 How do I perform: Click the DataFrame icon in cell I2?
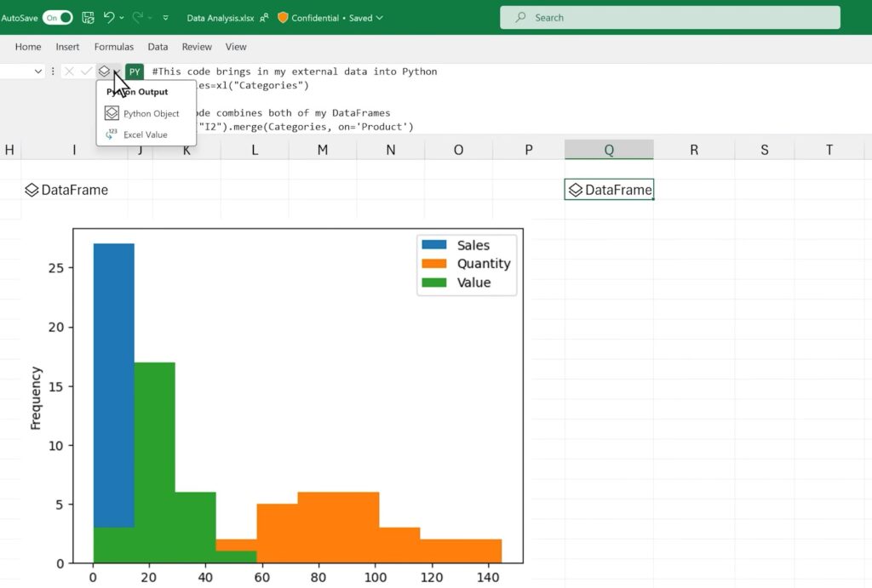point(33,190)
